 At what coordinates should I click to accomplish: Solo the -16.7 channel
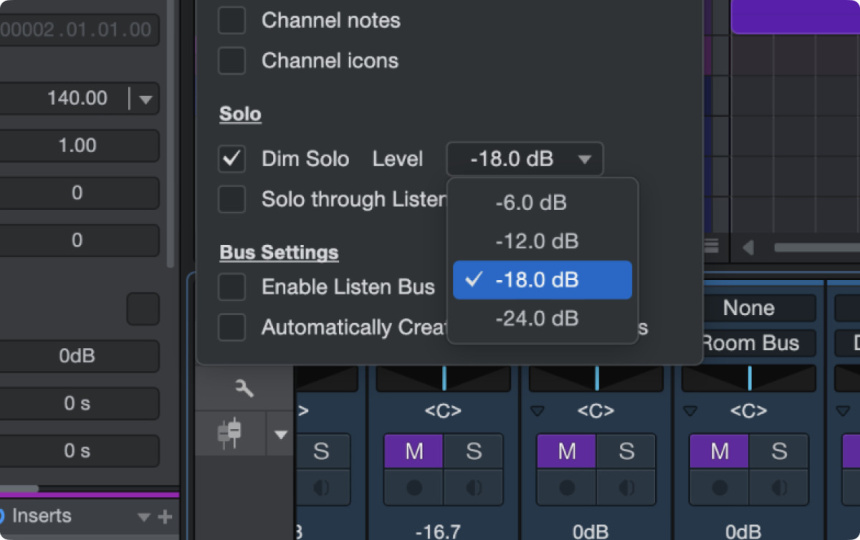tap(474, 451)
